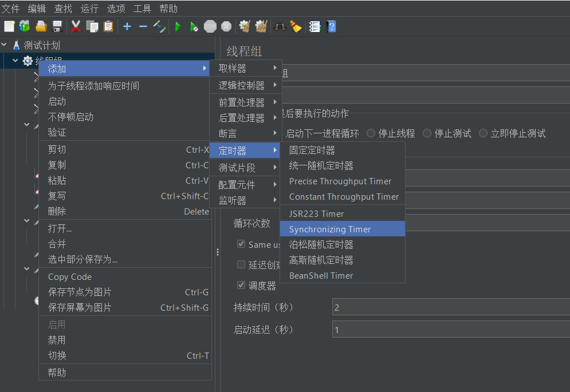Click the Search binoculars icon

(x=280, y=26)
